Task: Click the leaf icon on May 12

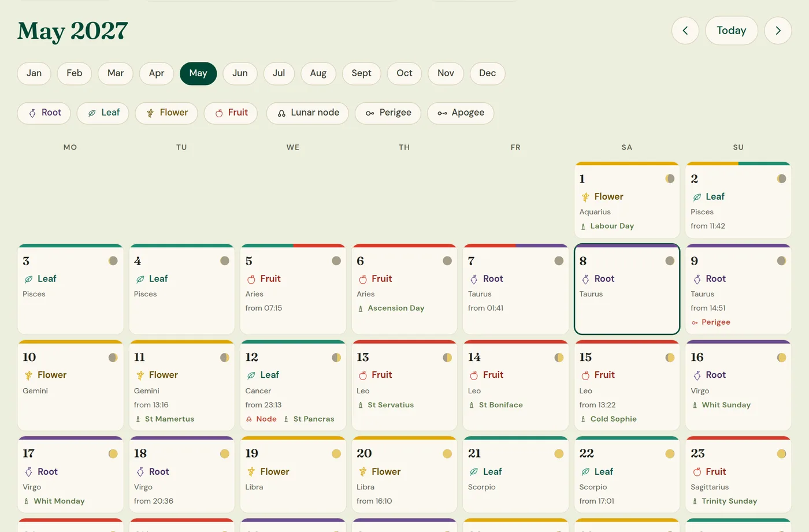Action: (x=251, y=375)
